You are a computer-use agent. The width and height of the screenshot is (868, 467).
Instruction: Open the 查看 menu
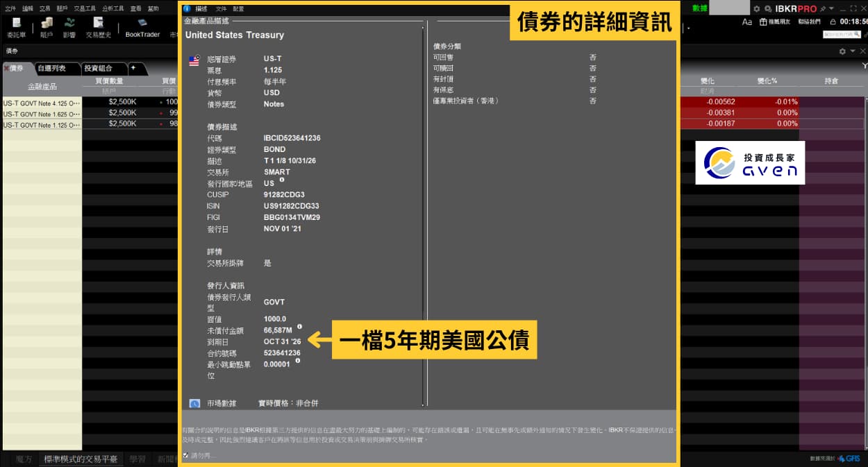point(136,8)
